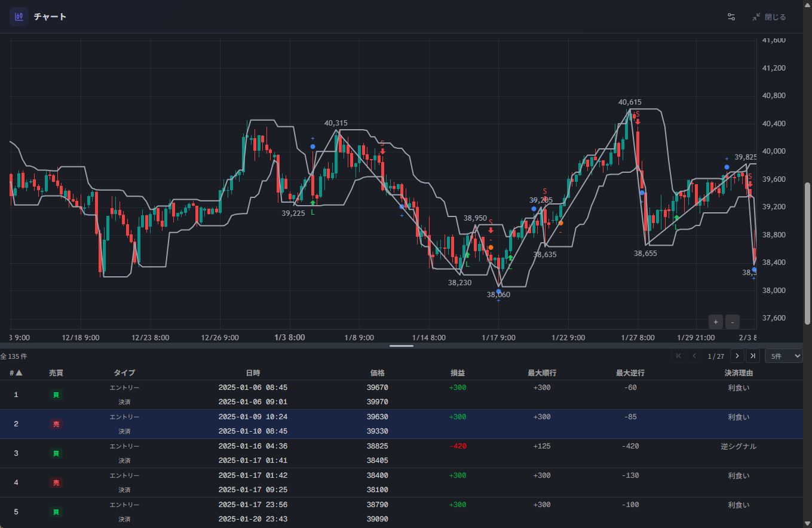Click the +125 max favorable value
The image size is (812, 528).
(542, 446)
